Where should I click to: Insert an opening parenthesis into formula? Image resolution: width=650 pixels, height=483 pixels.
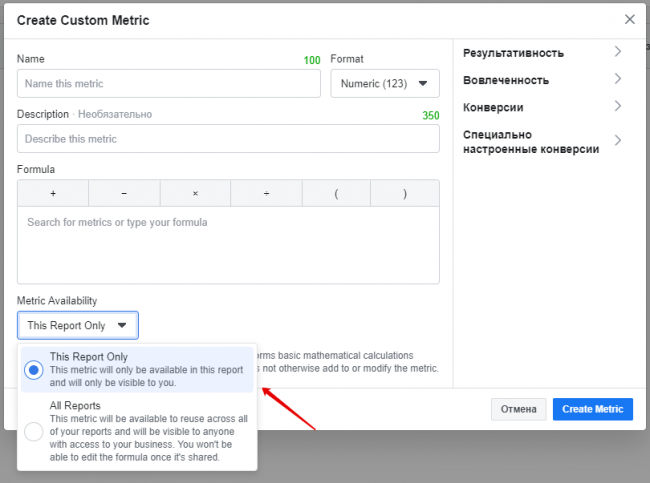pyautogui.click(x=336, y=193)
